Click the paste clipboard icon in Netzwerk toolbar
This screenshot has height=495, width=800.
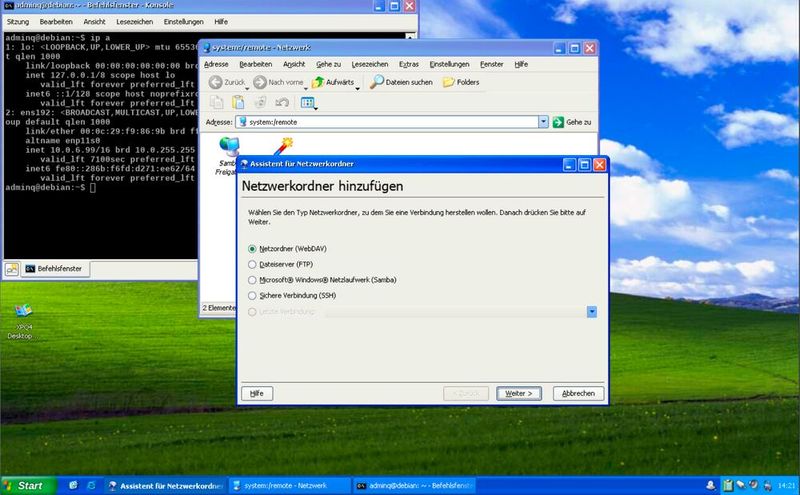pos(238,103)
